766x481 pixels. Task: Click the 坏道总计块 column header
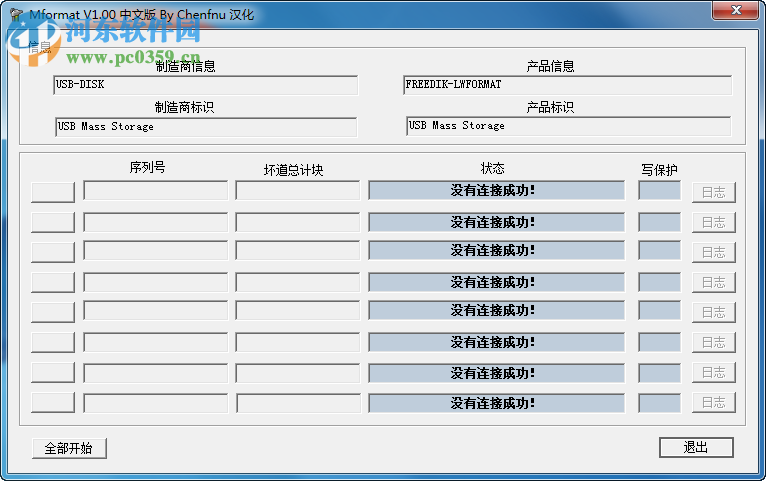click(294, 170)
